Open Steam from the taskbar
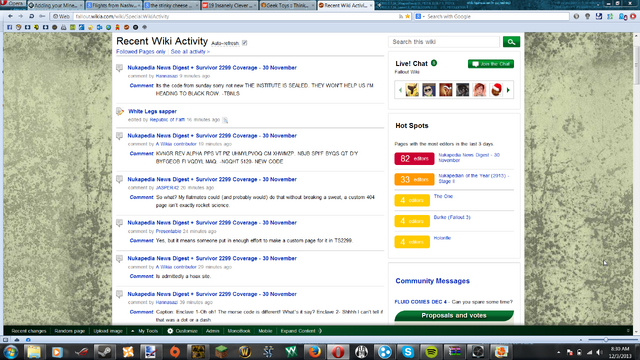Image resolution: width=640 pixels, height=360 pixels. (104, 352)
